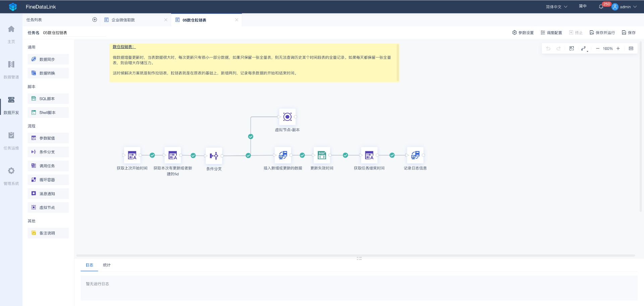Open 调度配置 schedule configuration
Viewport: 644px width, 306px height.
[551, 33]
